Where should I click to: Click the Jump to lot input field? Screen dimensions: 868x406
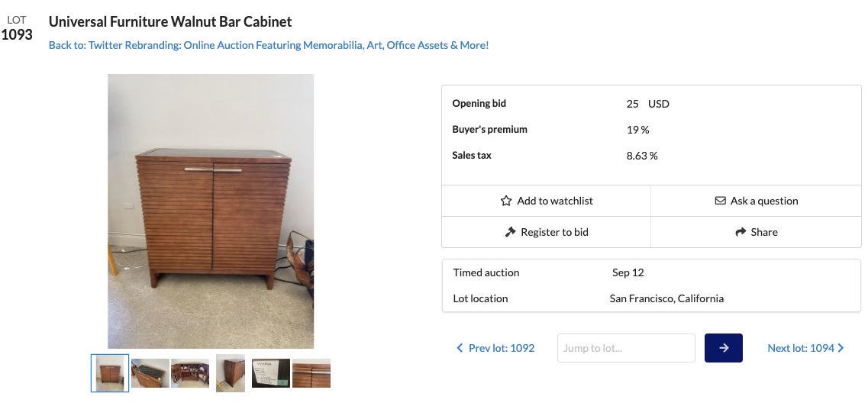coord(626,348)
